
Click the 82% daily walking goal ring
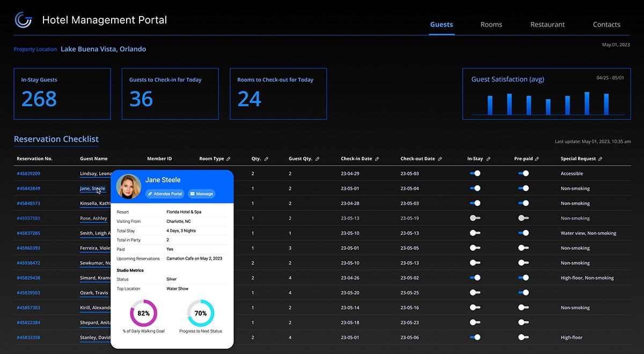click(143, 313)
